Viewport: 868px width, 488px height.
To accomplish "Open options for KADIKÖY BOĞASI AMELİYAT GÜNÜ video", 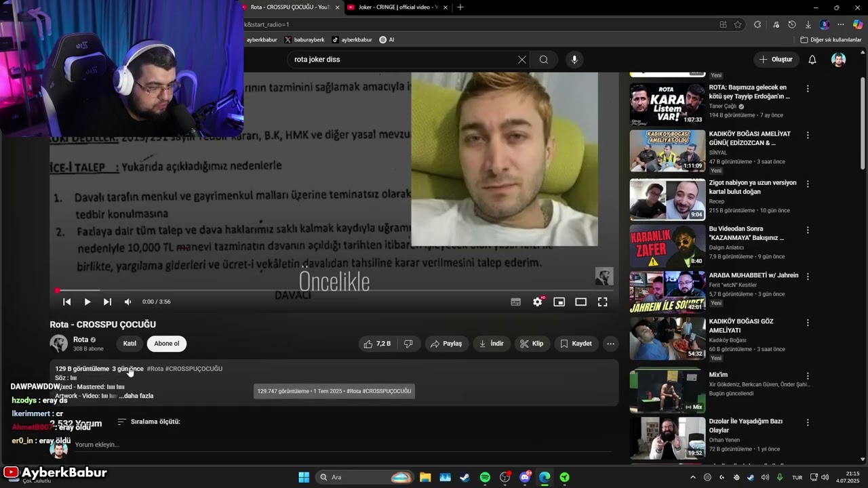I will tap(808, 136).
